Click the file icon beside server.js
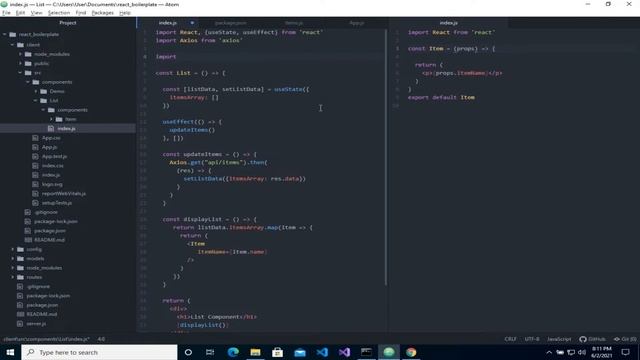This screenshot has height=360, width=640. [20, 324]
